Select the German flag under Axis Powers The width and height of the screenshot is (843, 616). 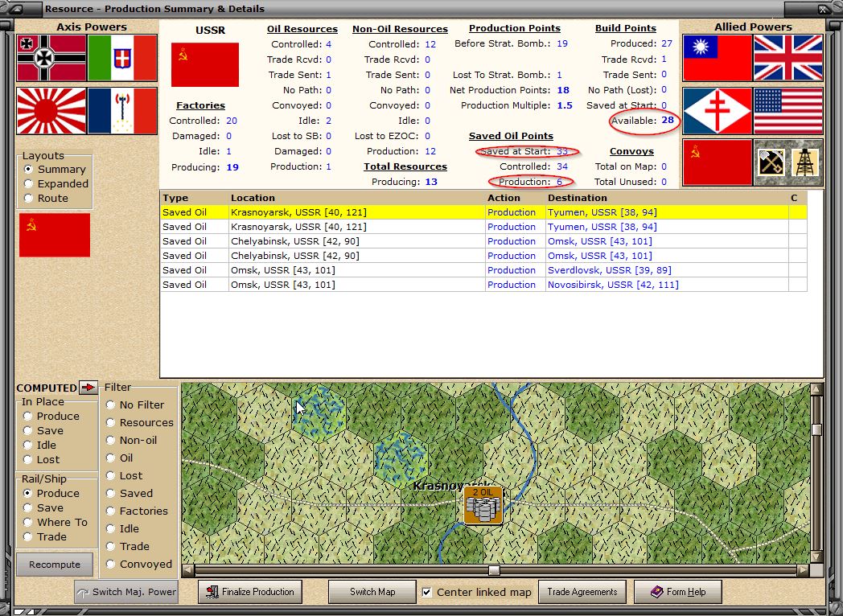[51, 58]
